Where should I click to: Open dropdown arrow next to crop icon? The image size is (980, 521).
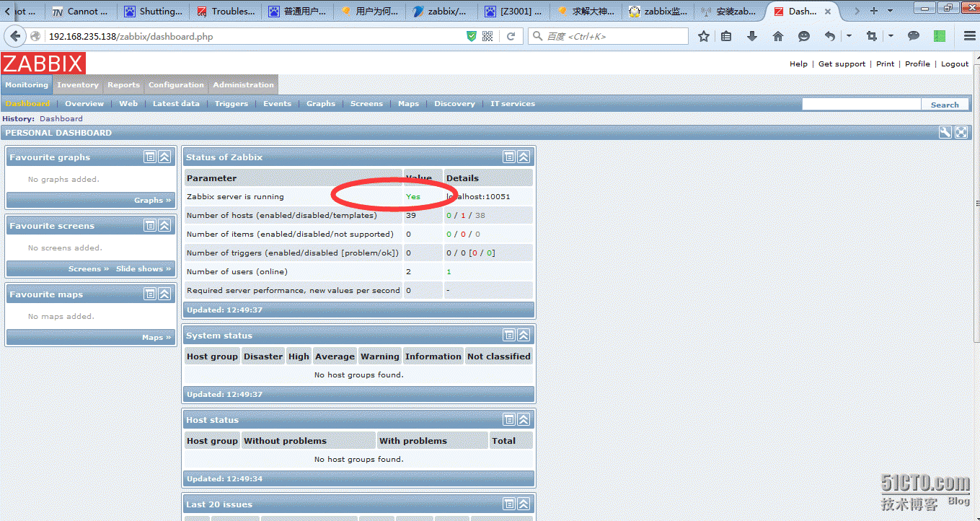(891, 36)
